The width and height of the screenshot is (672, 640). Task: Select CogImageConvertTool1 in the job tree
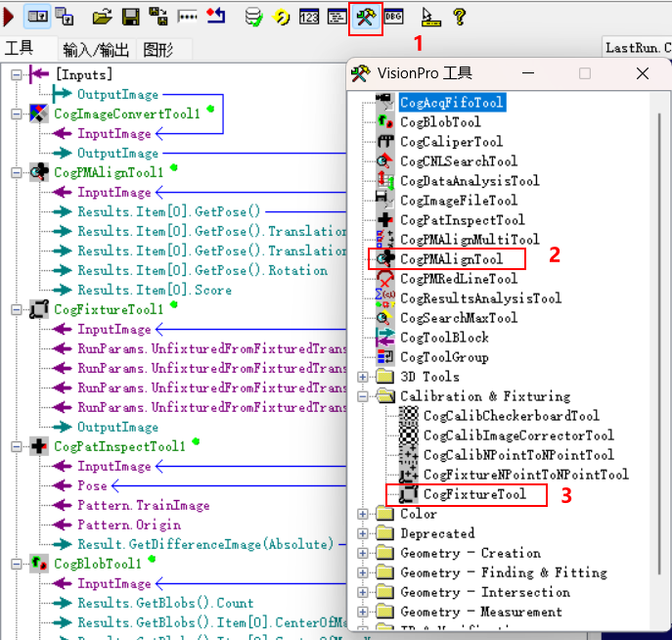tap(127, 114)
